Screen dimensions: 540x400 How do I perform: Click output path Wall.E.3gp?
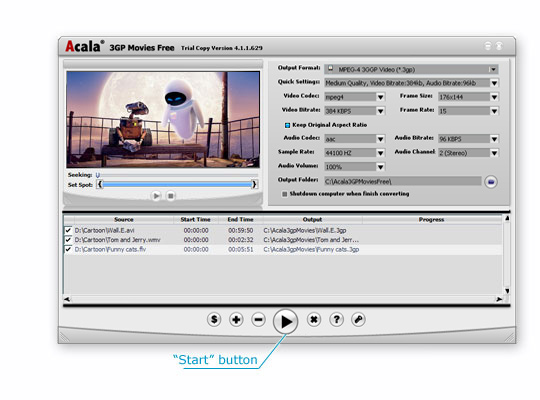tap(305, 230)
